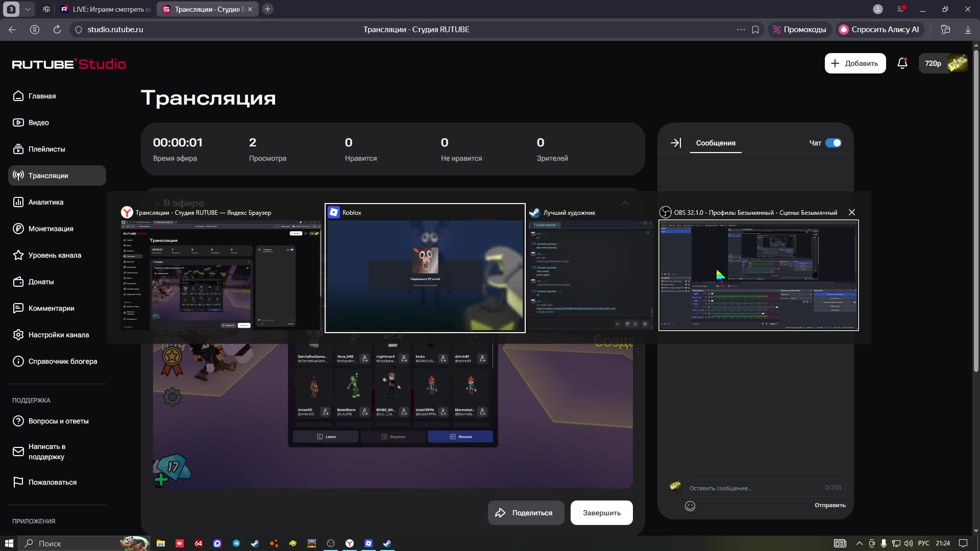The image size is (980, 551).
Task: Click Отправить to send the message
Action: (830, 505)
